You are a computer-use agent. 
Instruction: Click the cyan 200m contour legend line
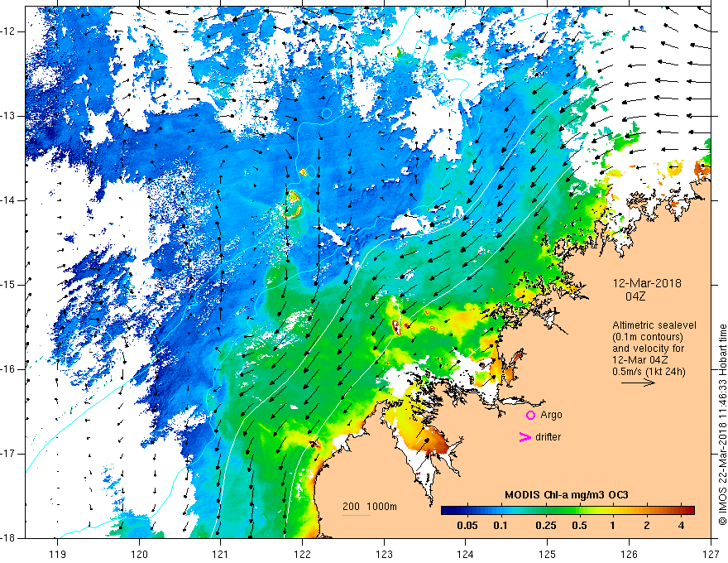pos(357,515)
